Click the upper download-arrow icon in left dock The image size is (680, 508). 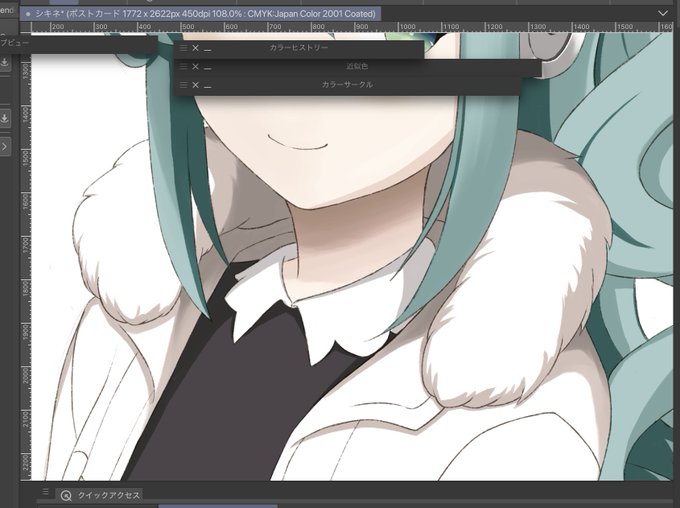click(5, 62)
